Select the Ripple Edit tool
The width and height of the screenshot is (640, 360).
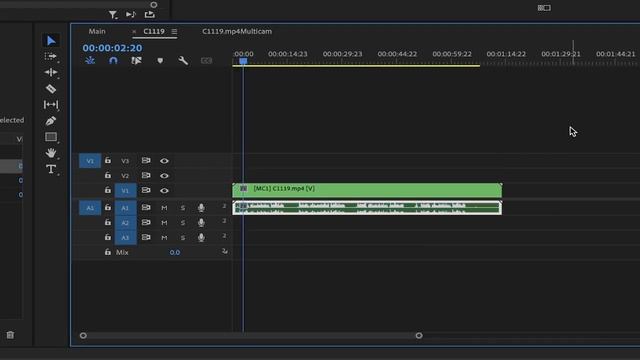(51, 72)
